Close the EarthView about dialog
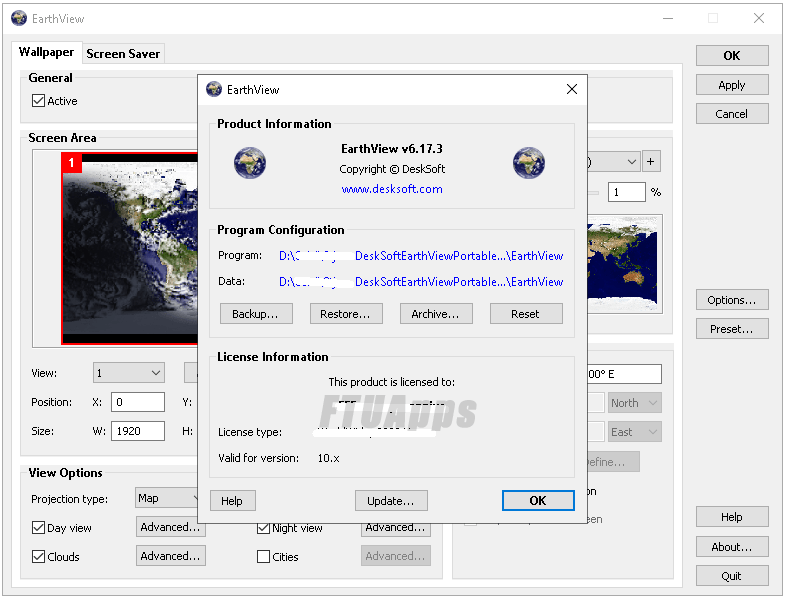This screenshot has width=785, height=598. coord(572,89)
